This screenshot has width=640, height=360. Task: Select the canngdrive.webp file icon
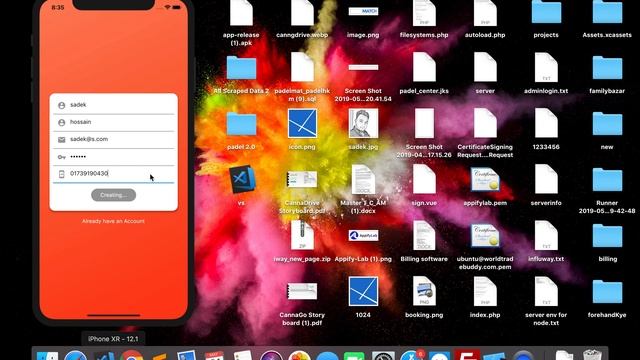click(x=302, y=13)
